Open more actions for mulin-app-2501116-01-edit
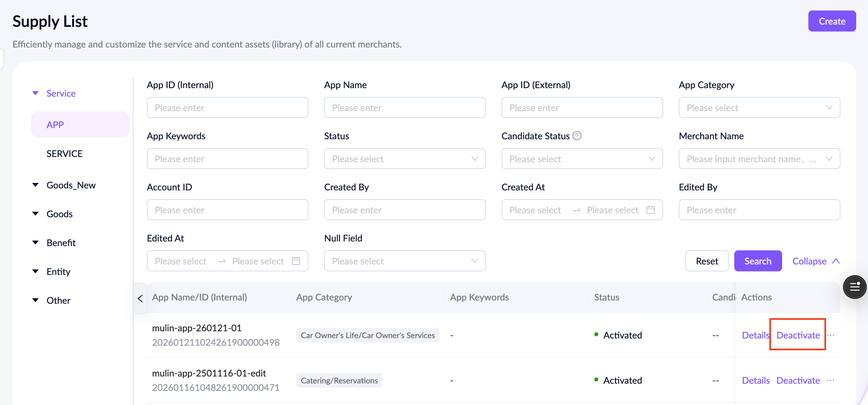The height and width of the screenshot is (405, 868). tap(831, 380)
